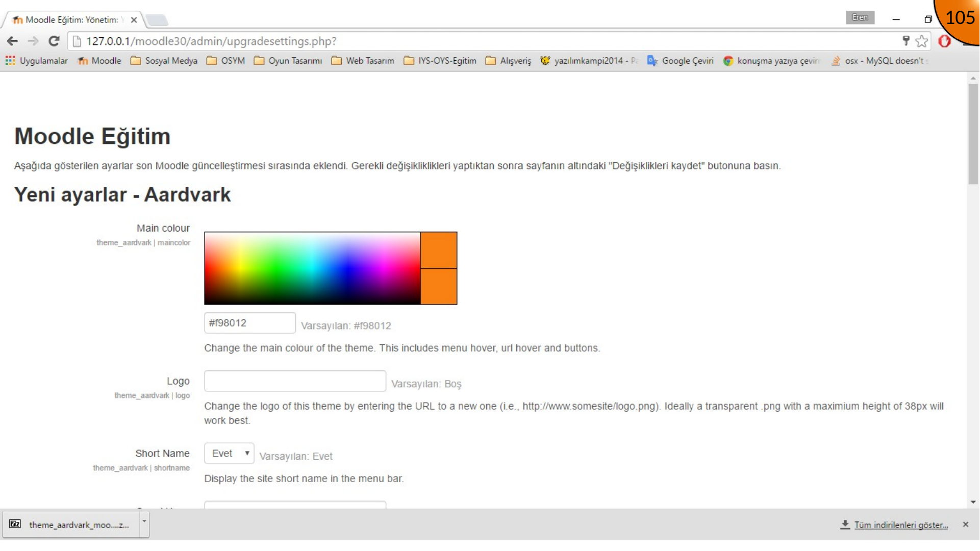Click Tüm indirilenleri göster link
The height and width of the screenshot is (551, 980).
[x=901, y=525]
